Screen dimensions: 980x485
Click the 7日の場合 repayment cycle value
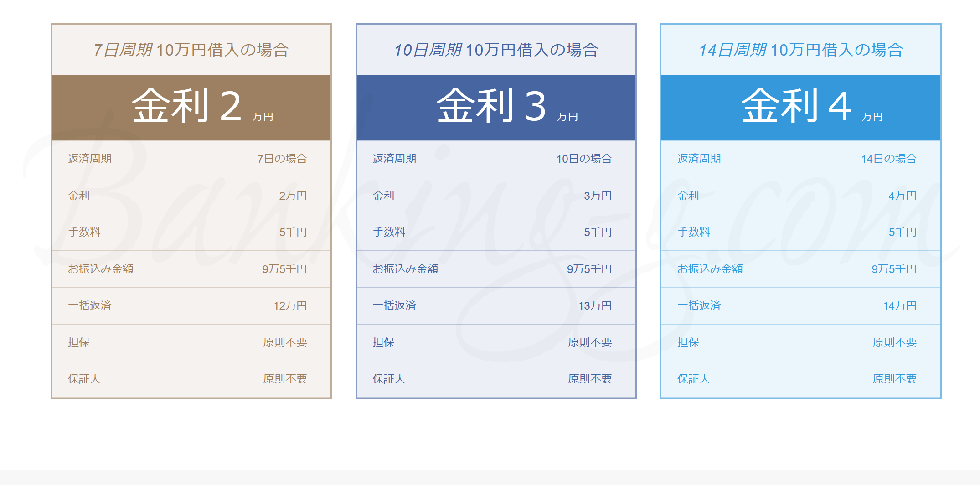click(x=282, y=159)
